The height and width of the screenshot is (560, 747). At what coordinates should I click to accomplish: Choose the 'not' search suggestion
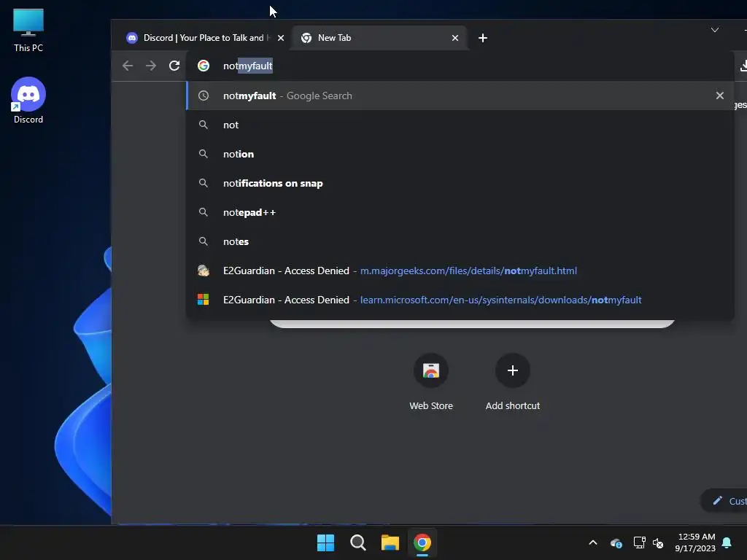tap(460, 125)
